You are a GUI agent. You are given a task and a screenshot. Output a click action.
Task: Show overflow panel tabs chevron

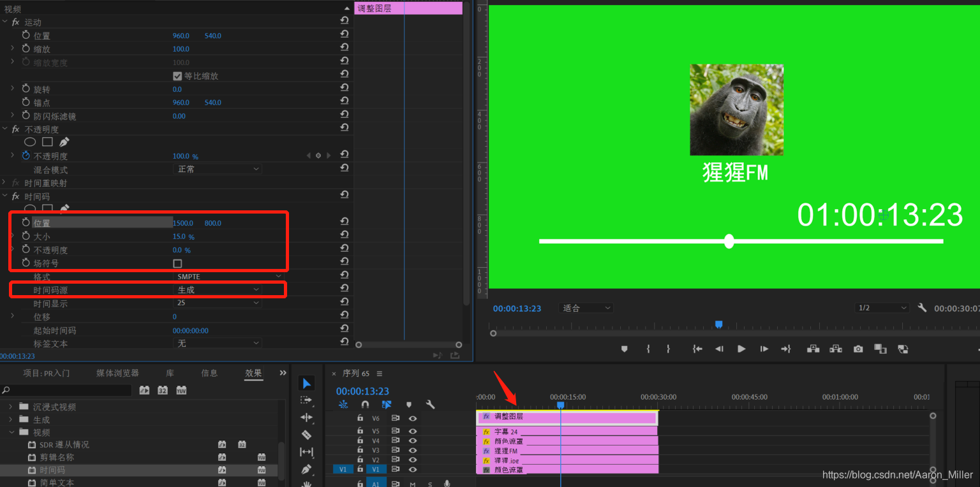pos(283,373)
